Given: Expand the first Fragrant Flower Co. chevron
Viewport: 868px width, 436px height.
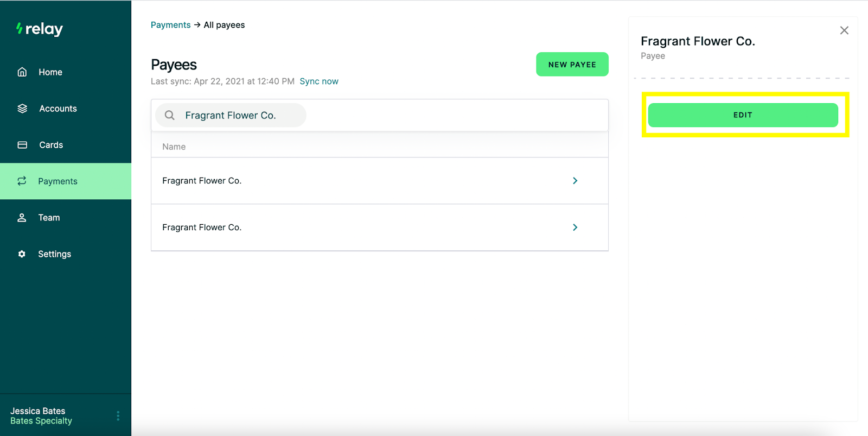Looking at the screenshot, I should click(575, 181).
